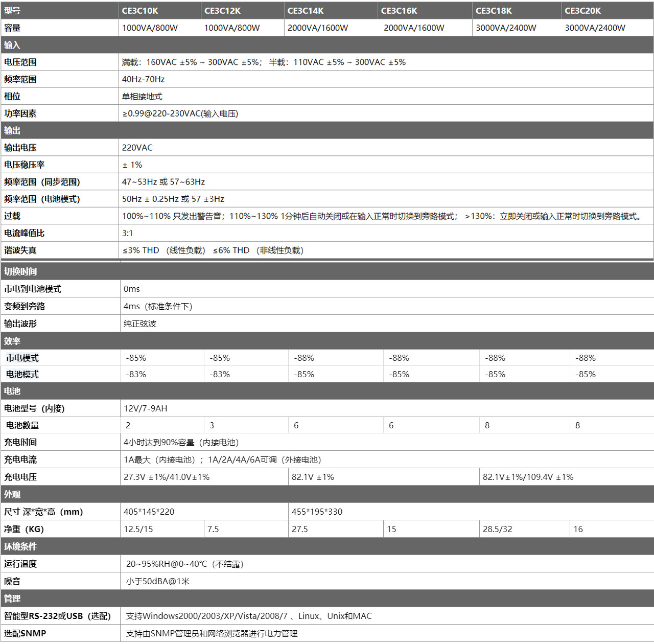Image resolution: width=654 pixels, height=644 pixels.
Task: Click the 容量 row label
Action: (12, 28)
